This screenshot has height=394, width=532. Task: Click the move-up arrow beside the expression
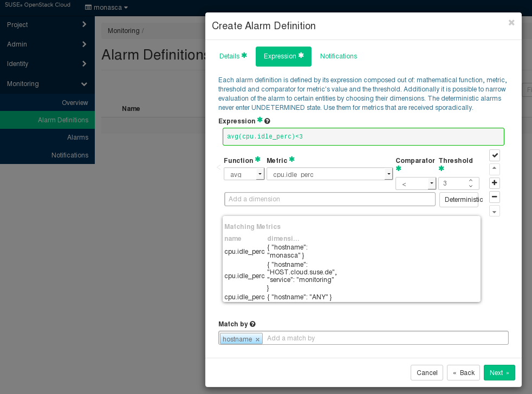[494, 169]
